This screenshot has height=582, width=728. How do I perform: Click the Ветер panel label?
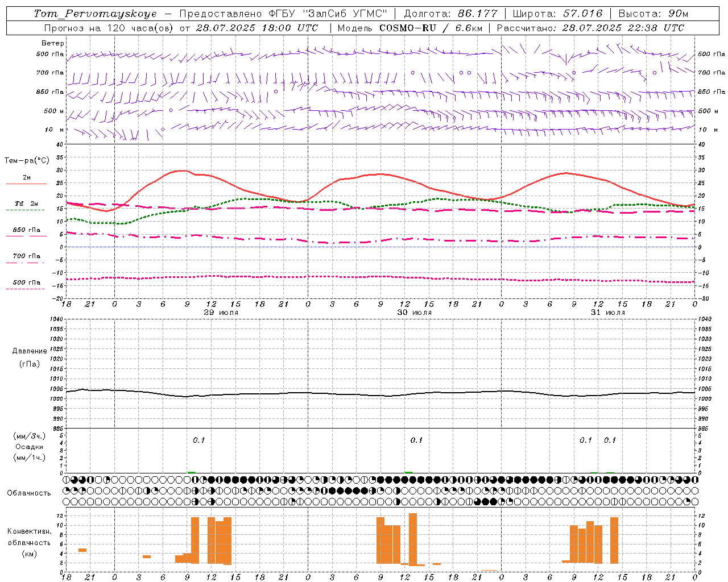pyautogui.click(x=53, y=43)
